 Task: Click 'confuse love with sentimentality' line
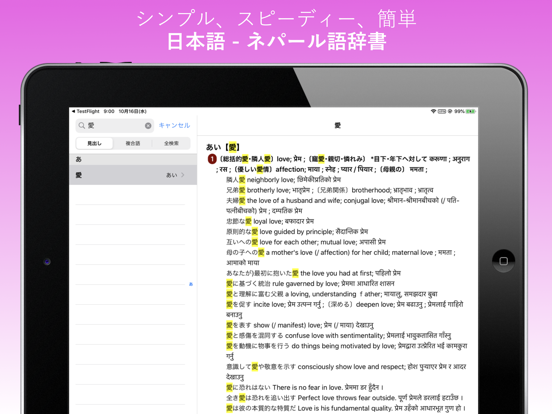pyautogui.click(x=338, y=335)
